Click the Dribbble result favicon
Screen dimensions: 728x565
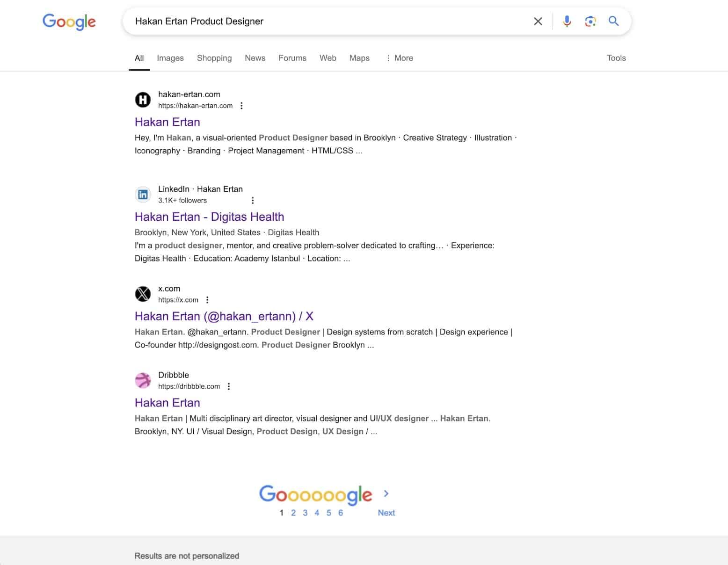143,380
